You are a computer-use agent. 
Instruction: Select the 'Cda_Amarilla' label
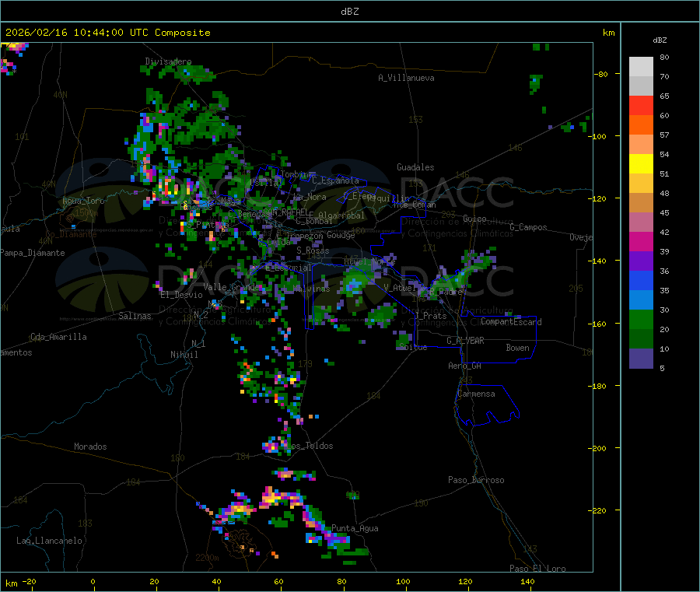pos(58,337)
